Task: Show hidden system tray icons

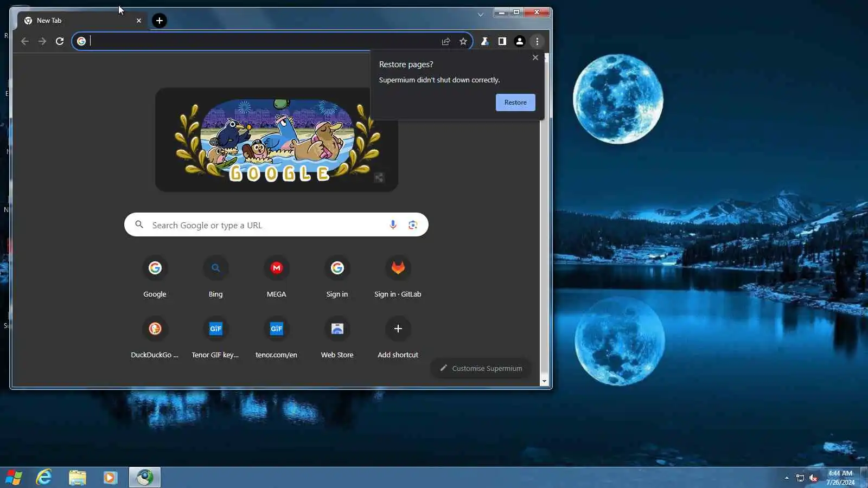Action: (787, 478)
